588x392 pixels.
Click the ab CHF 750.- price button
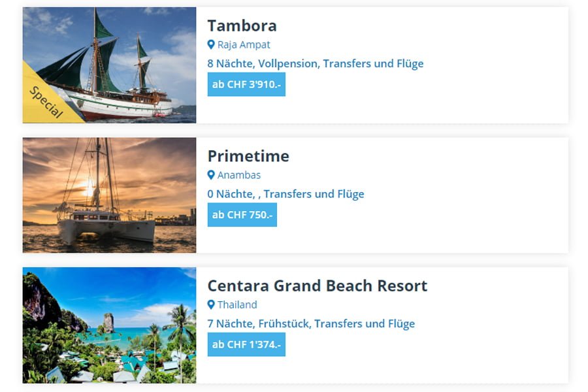pyautogui.click(x=242, y=215)
